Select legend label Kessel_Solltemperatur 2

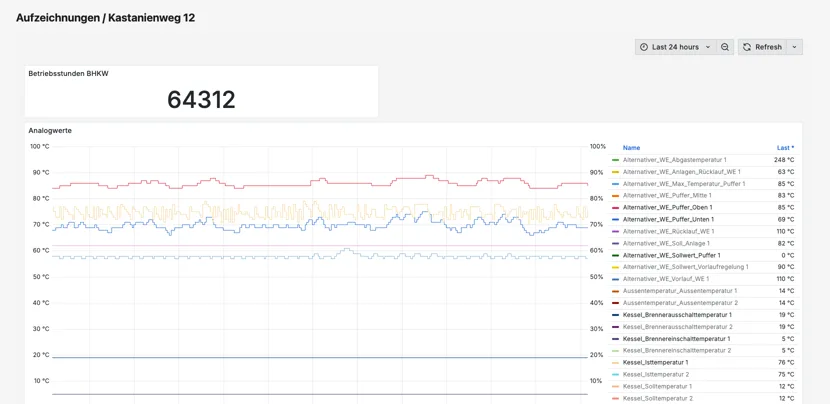(657, 398)
